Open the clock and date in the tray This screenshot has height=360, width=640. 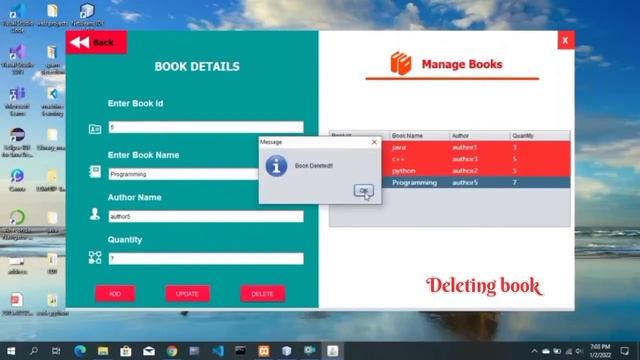pyautogui.click(x=600, y=351)
